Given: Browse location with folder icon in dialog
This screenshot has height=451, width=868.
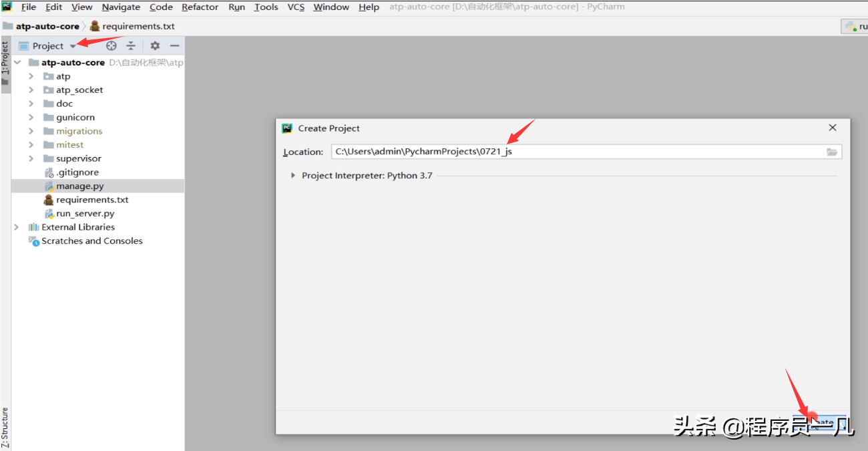Looking at the screenshot, I should 832,152.
